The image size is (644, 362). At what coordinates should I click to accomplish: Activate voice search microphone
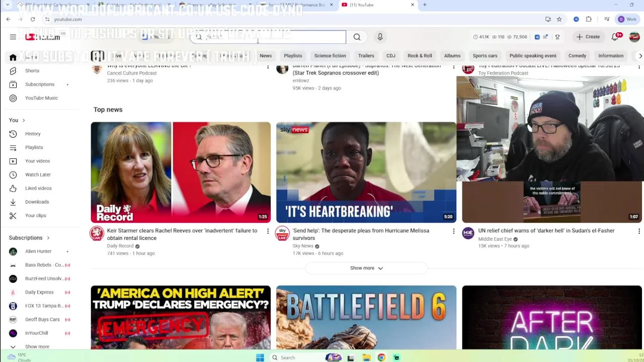[x=380, y=37]
